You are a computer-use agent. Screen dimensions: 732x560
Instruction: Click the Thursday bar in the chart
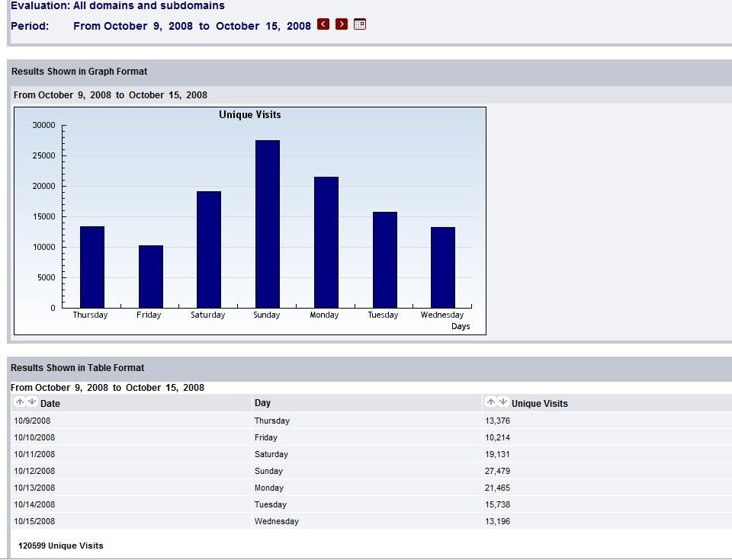coord(92,267)
